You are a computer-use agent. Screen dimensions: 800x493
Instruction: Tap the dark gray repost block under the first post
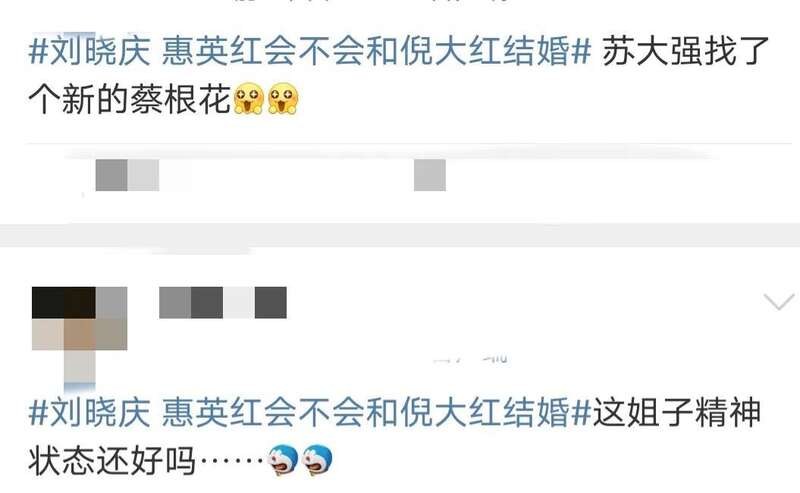[111, 175]
